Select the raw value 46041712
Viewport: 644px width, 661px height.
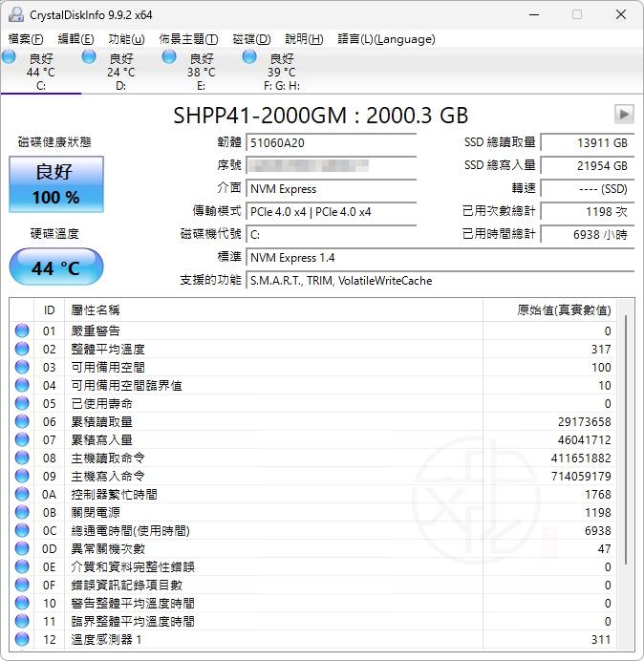coord(584,439)
